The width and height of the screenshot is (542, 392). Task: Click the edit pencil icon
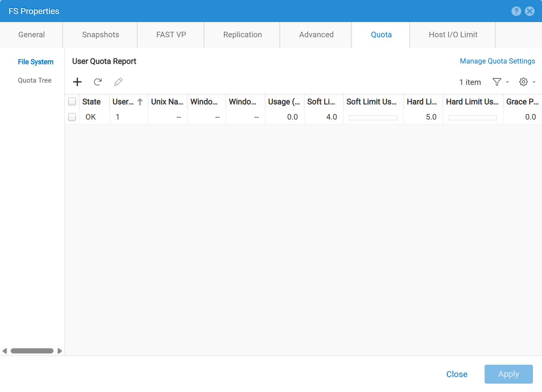point(118,82)
